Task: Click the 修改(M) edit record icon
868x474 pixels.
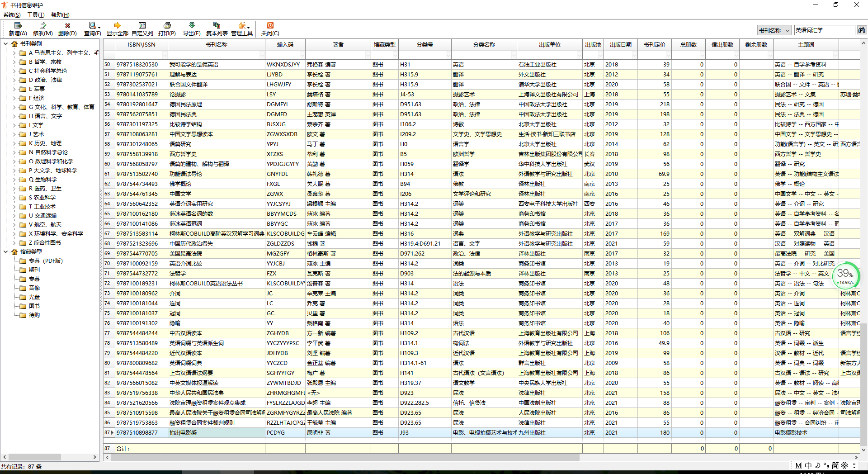Action: [x=42, y=26]
